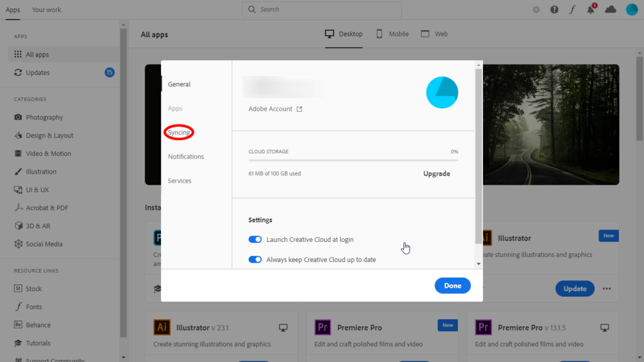Click the large profile picture in dialog
644x362 pixels.
[x=442, y=92]
